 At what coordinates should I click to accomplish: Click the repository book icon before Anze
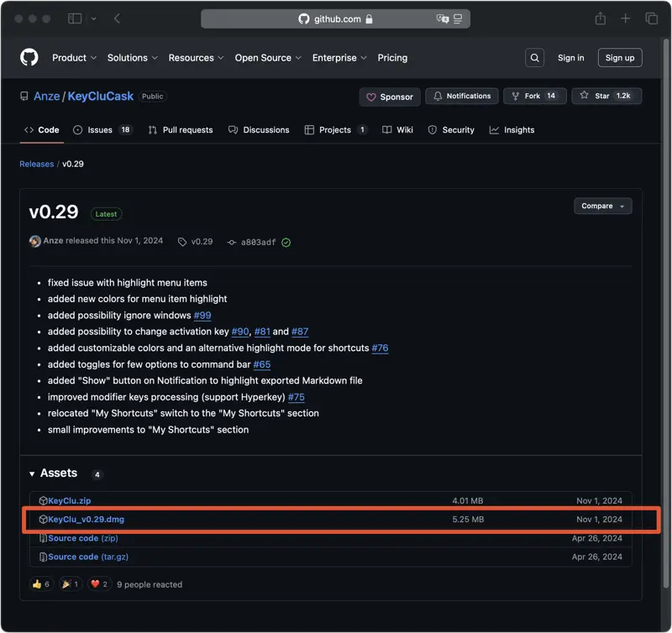[24, 96]
